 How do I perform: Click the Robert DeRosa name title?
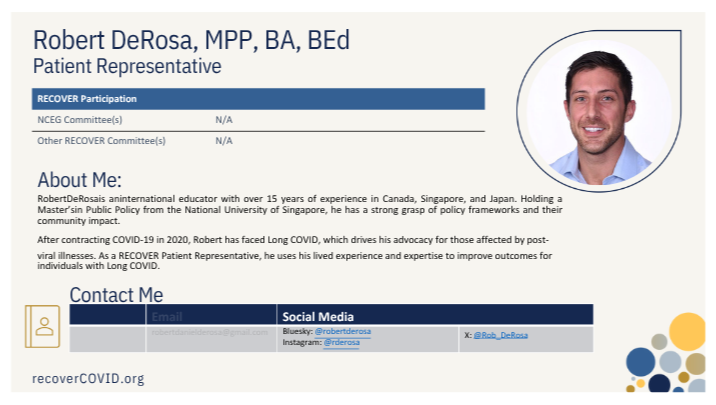coord(191,41)
